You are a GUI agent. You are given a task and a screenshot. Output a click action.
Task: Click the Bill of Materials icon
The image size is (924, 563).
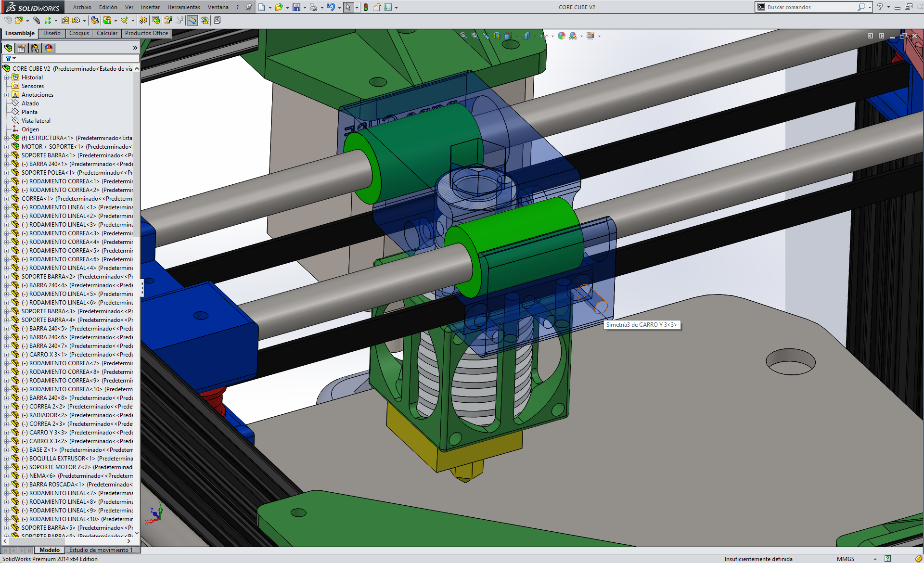[x=156, y=20]
